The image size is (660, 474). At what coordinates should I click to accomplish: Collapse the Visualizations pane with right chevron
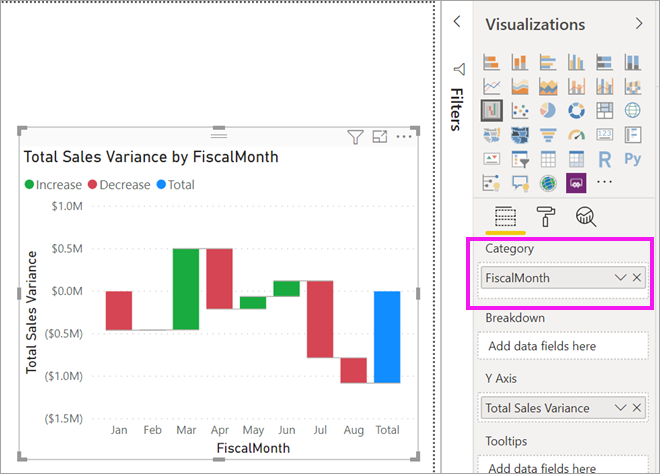[x=639, y=24]
